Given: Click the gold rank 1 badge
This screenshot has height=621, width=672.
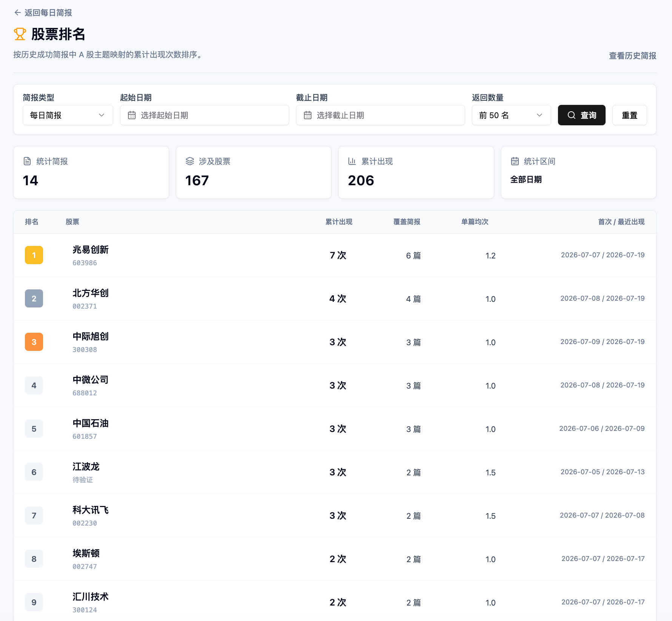Looking at the screenshot, I should (x=34, y=255).
